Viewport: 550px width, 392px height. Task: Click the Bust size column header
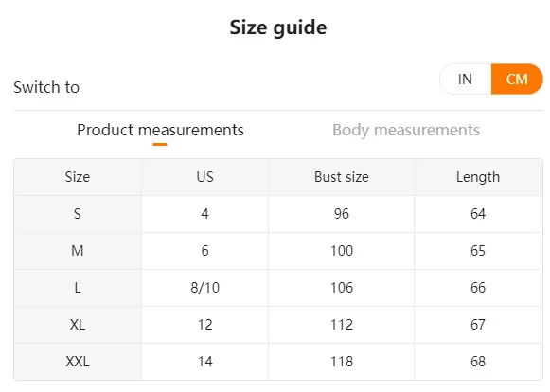pos(342,177)
